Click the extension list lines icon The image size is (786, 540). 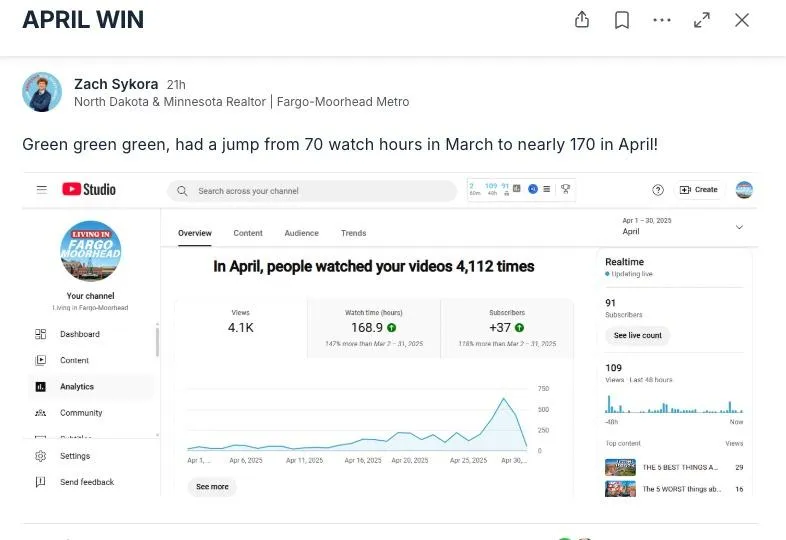[547, 189]
